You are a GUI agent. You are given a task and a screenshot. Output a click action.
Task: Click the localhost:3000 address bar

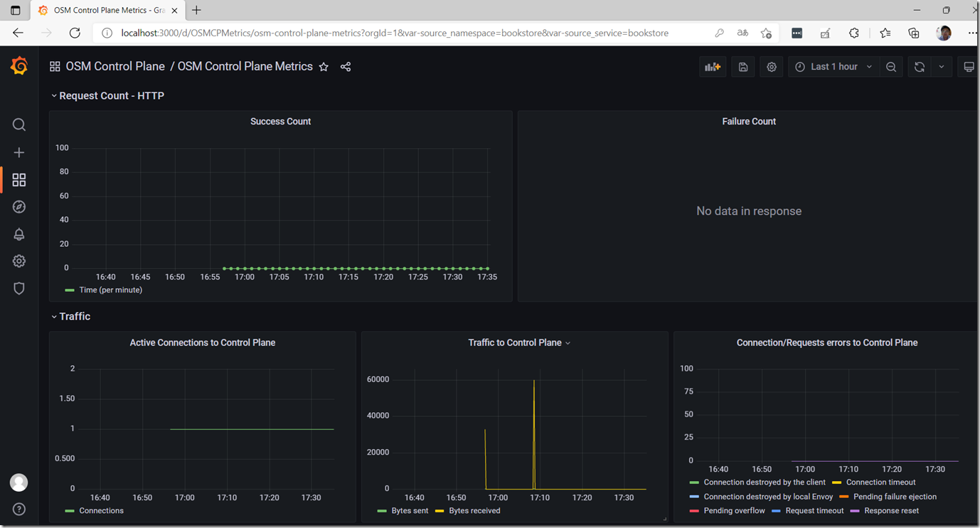(x=395, y=33)
